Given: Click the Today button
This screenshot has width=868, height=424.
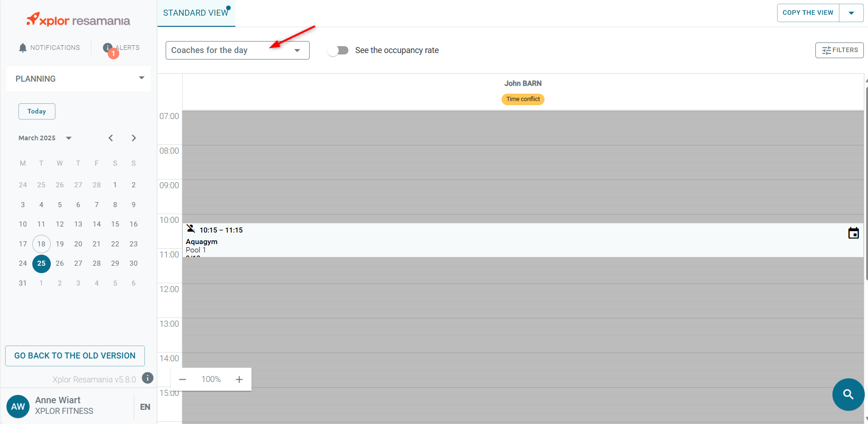Looking at the screenshot, I should tap(37, 112).
